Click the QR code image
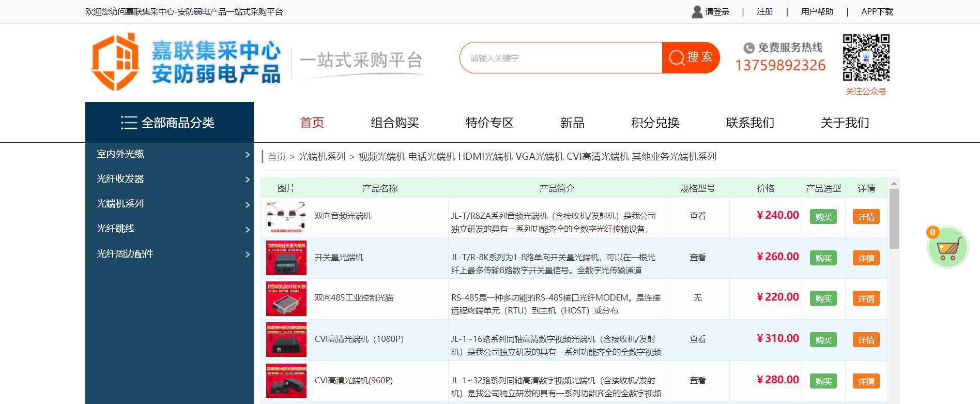 pos(866,57)
